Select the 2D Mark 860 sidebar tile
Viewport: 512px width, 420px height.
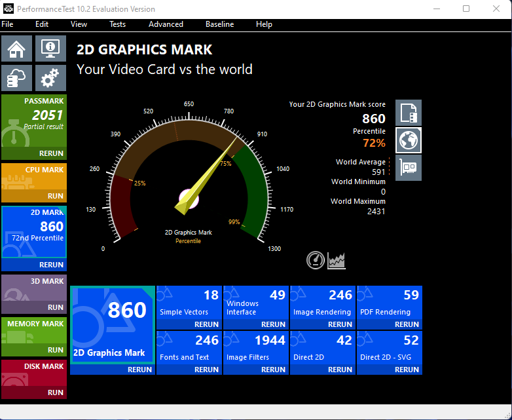coord(34,232)
